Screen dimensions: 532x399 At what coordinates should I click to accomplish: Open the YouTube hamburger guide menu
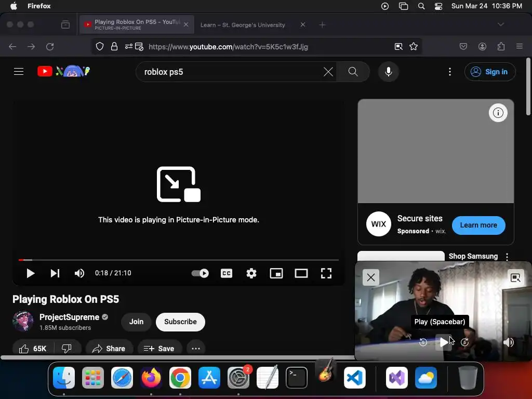point(19,72)
